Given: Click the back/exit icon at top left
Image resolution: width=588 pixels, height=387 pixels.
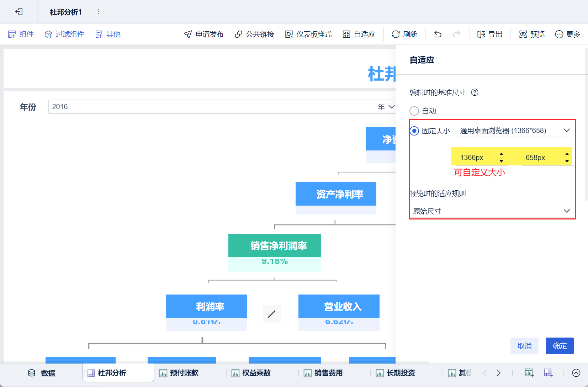Looking at the screenshot, I should click(19, 12).
